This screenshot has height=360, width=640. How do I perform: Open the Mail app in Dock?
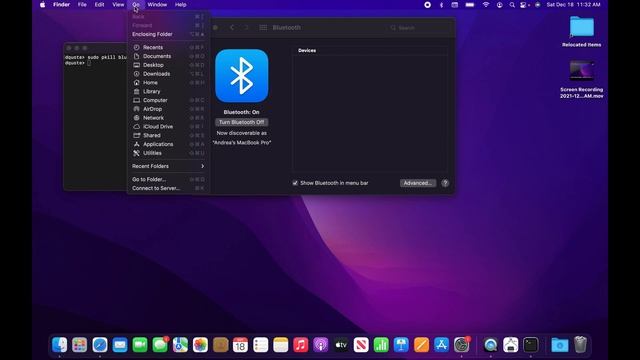point(120,345)
